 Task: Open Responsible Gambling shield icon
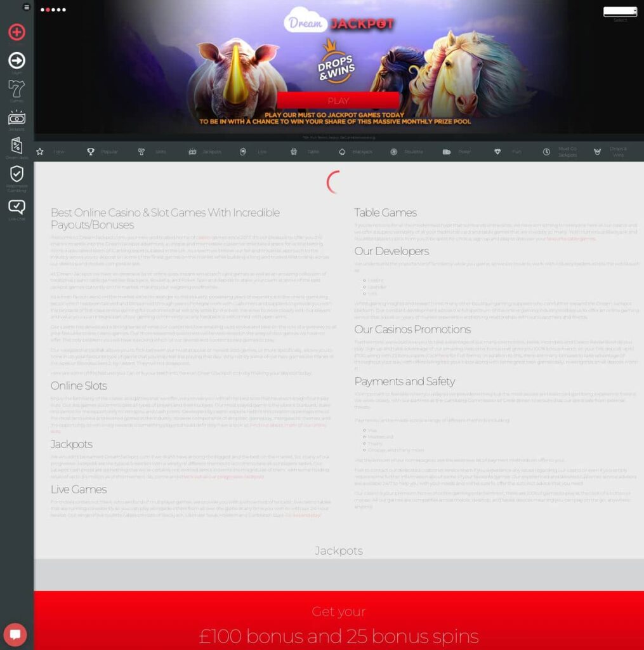click(16, 178)
